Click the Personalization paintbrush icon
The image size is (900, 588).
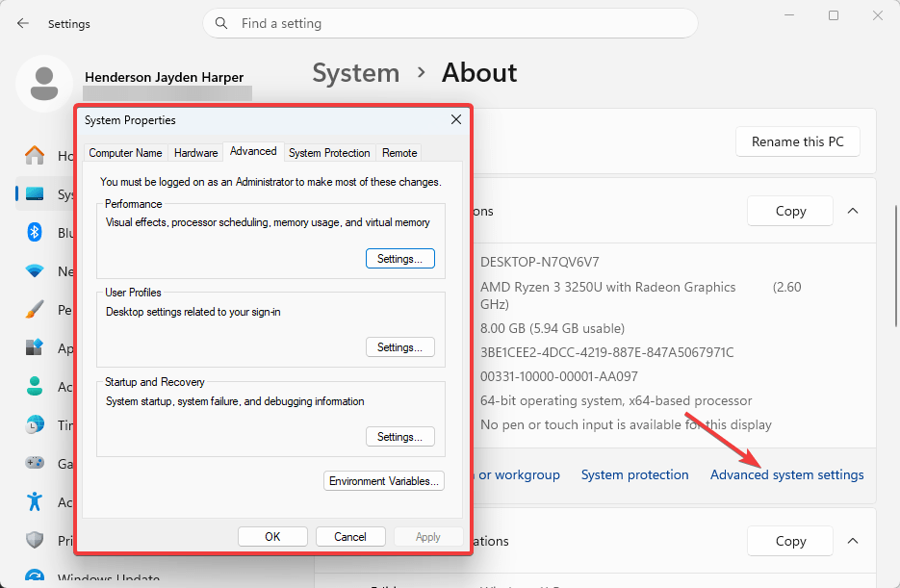click(x=35, y=309)
